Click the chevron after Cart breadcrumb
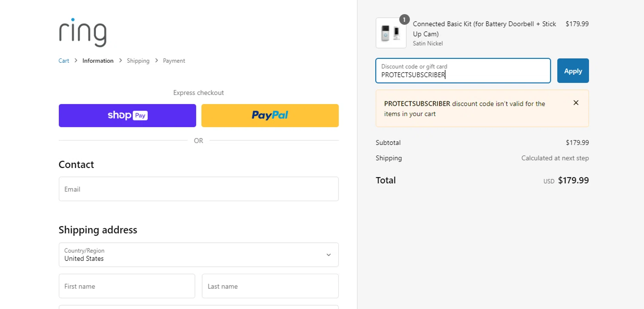The width and height of the screenshot is (644, 309). point(76,61)
